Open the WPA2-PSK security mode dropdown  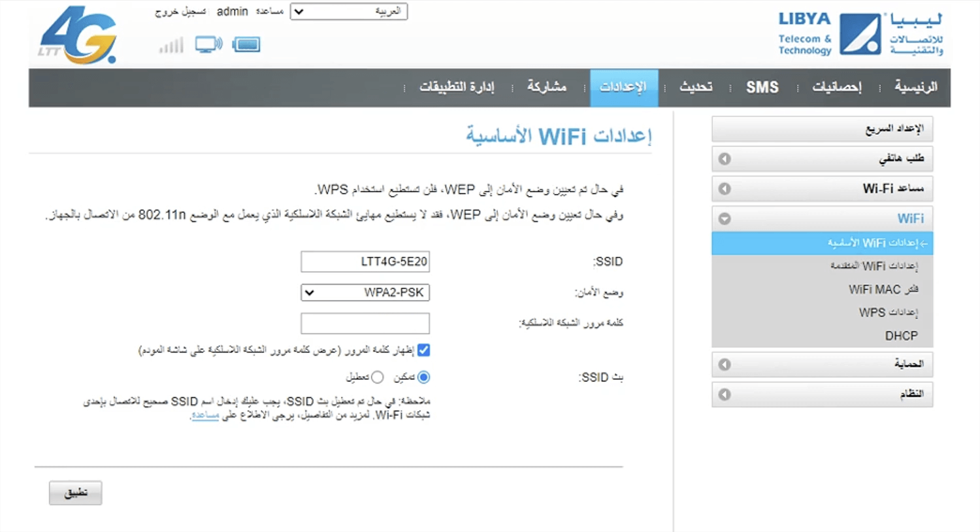(365, 293)
